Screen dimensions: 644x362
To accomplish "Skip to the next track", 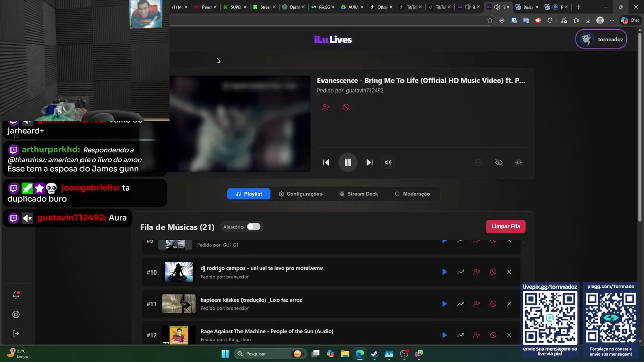I will (369, 162).
